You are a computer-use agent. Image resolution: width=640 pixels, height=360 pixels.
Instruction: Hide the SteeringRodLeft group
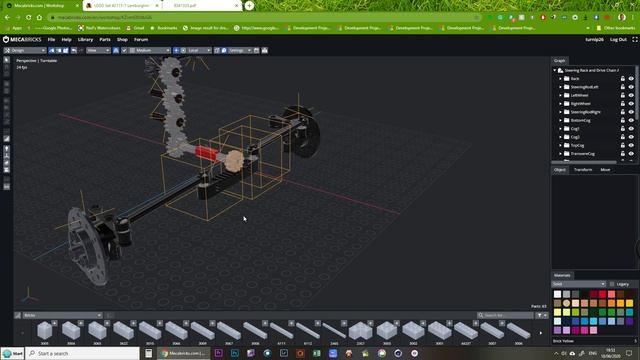[x=631, y=87]
